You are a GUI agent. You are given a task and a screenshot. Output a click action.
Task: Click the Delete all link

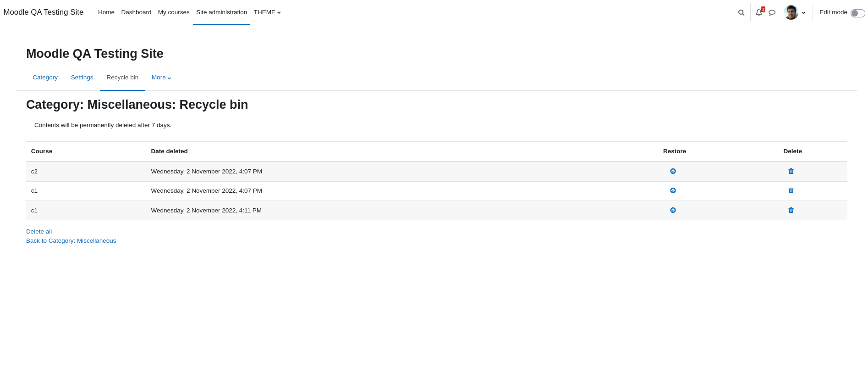point(39,232)
